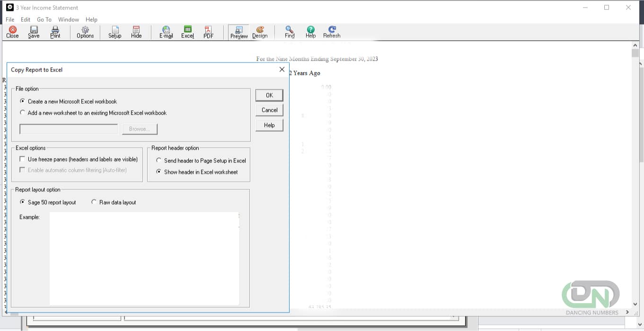Image resolution: width=644 pixels, height=331 pixels.
Task: Select Create a new Microsoft Excel workbook
Action: (x=22, y=101)
